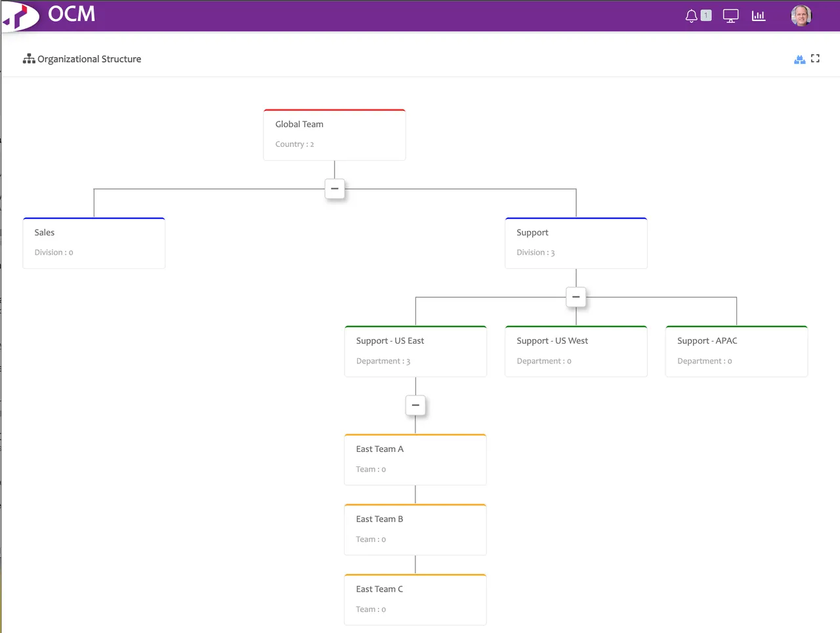The image size is (840, 633).
Task: Open the user profile avatar
Action: coord(801,16)
